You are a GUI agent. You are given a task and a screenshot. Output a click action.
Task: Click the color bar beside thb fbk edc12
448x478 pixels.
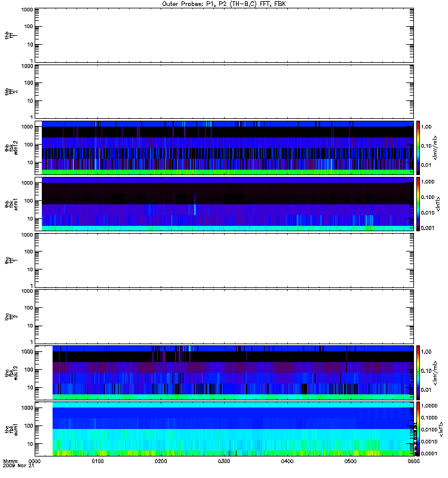418,148
